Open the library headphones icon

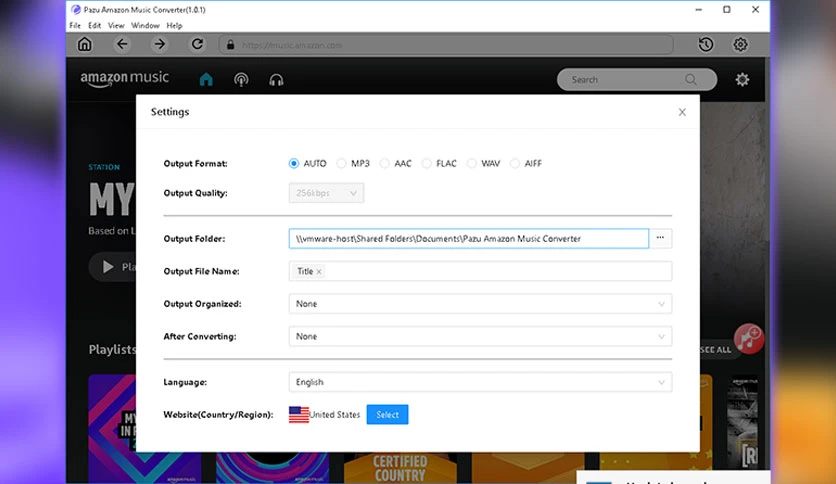point(276,79)
